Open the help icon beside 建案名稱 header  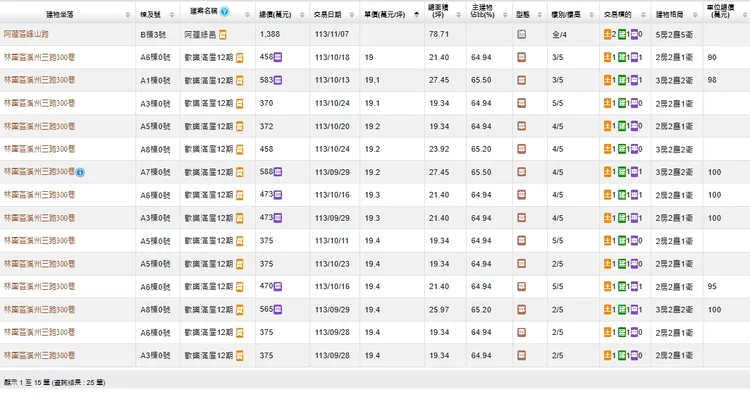click(224, 11)
